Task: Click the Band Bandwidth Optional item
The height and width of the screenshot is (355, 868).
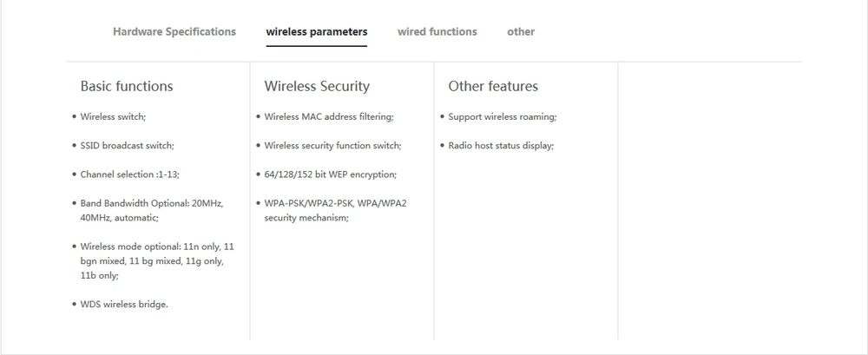Action: (152, 210)
